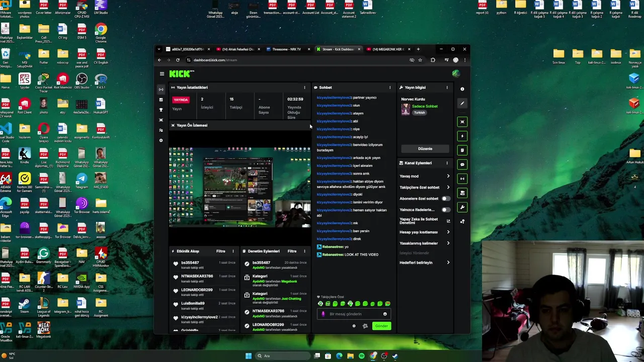Image resolution: width=644 pixels, height=362 pixels.
Task: Open Etkinlik Akışı three-dot menu
Action: (x=233, y=251)
